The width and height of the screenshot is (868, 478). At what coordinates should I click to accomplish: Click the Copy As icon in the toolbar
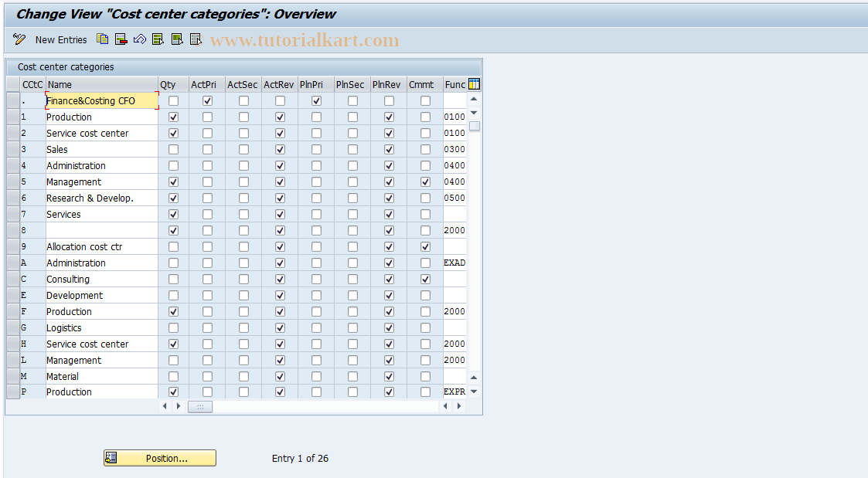pos(102,39)
